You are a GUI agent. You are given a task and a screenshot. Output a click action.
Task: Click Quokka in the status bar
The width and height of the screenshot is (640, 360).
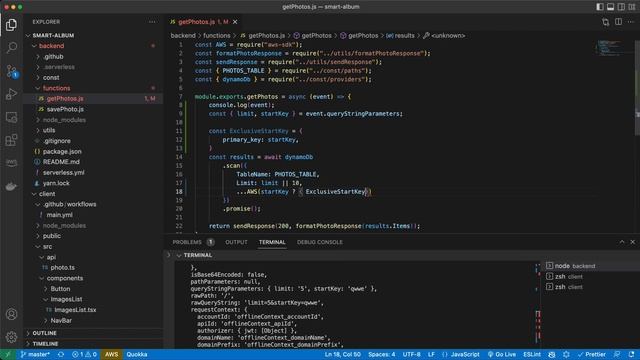pos(137,354)
